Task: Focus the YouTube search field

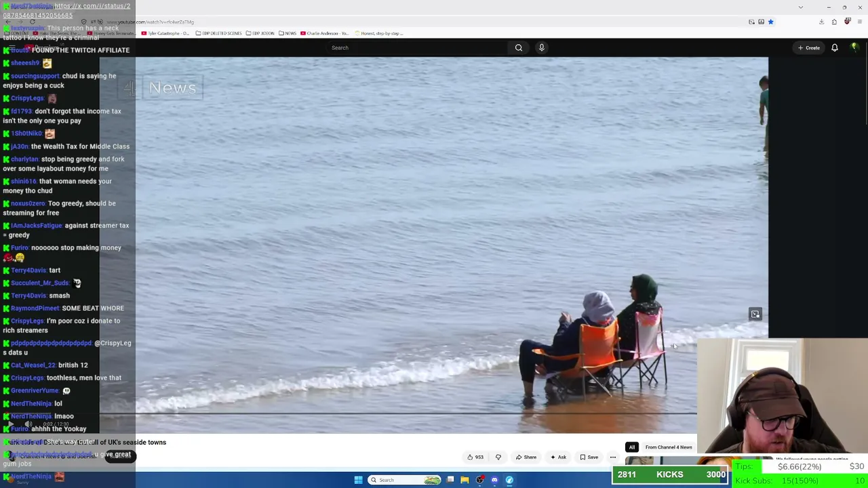Action: click(x=417, y=47)
